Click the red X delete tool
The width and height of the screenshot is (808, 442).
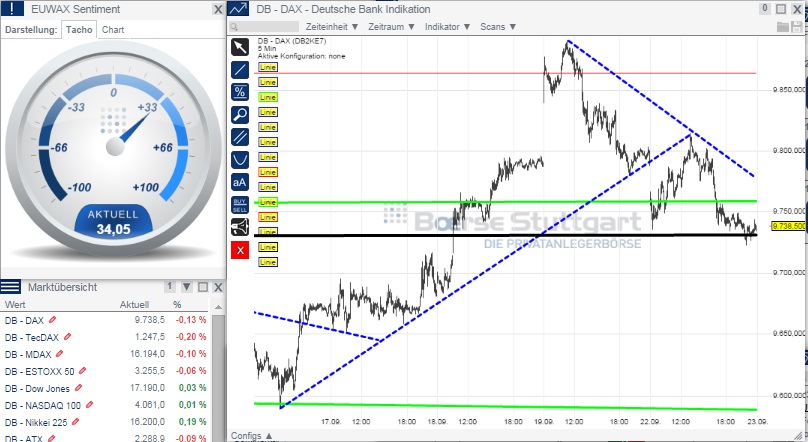point(240,250)
